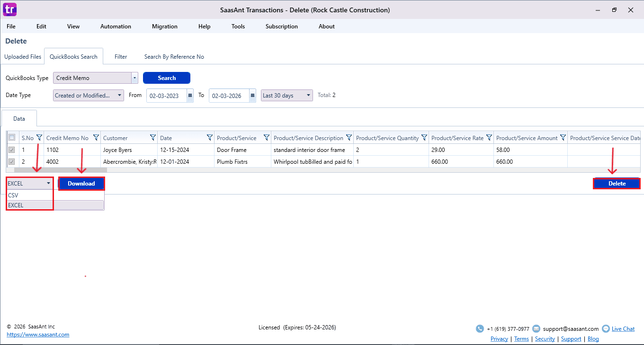This screenshot has height=345, width=644.
Task: Open the From date calendar picker
Action: (190, 96)
